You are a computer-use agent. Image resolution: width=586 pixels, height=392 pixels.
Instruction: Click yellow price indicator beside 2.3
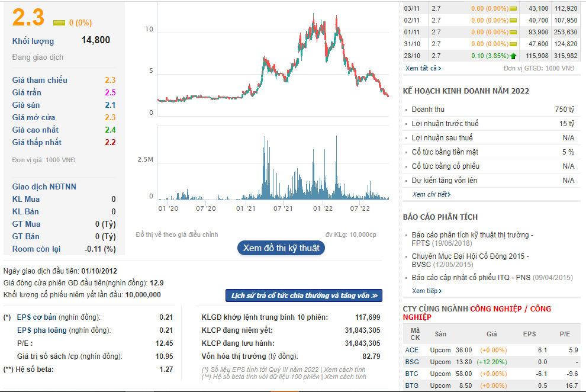59,23
